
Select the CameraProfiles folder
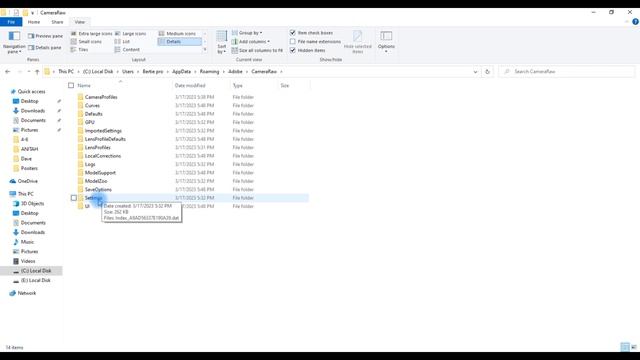[101, 97]
